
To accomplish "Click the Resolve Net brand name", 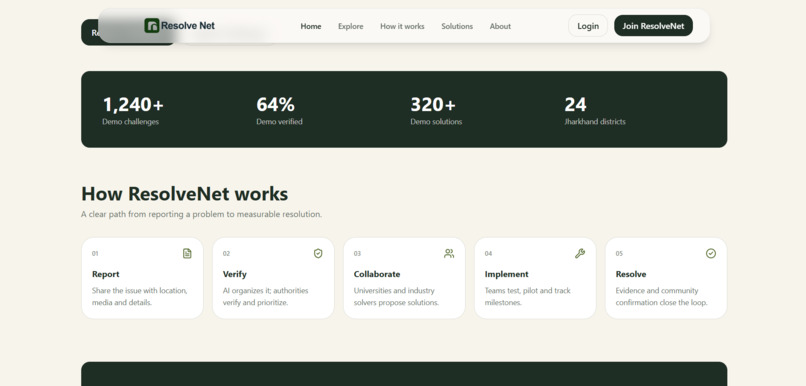I will click(x=188, y=26).
